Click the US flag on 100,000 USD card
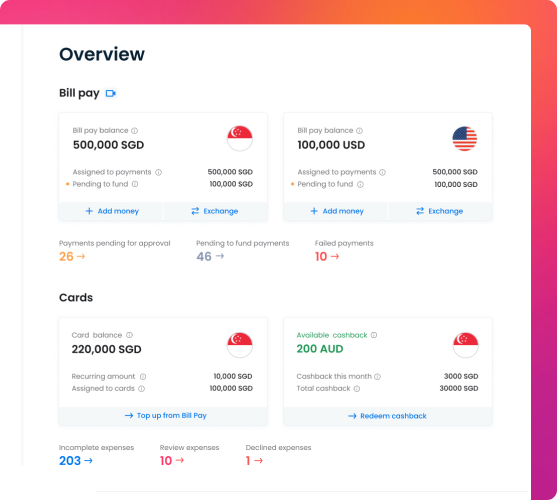 tap(465, 138)
